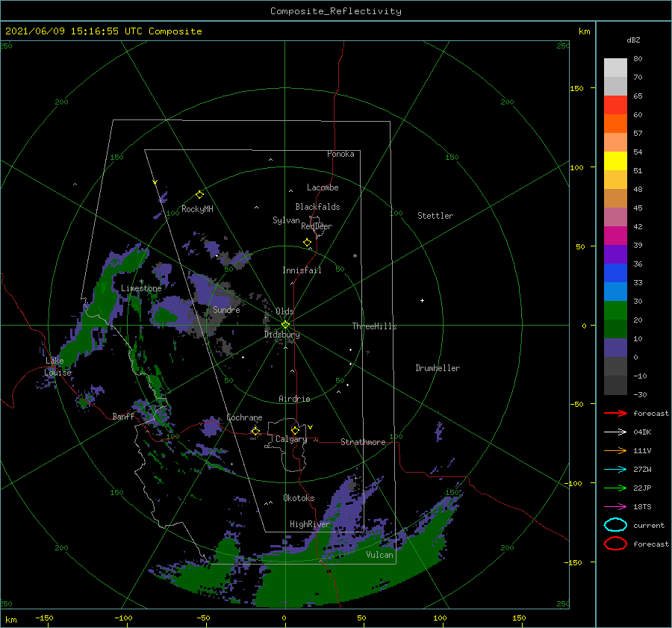The height and width of the screenshot is (628, 672).
Task: Click the Composite_Reflectivity title
Action: point(336,11)
